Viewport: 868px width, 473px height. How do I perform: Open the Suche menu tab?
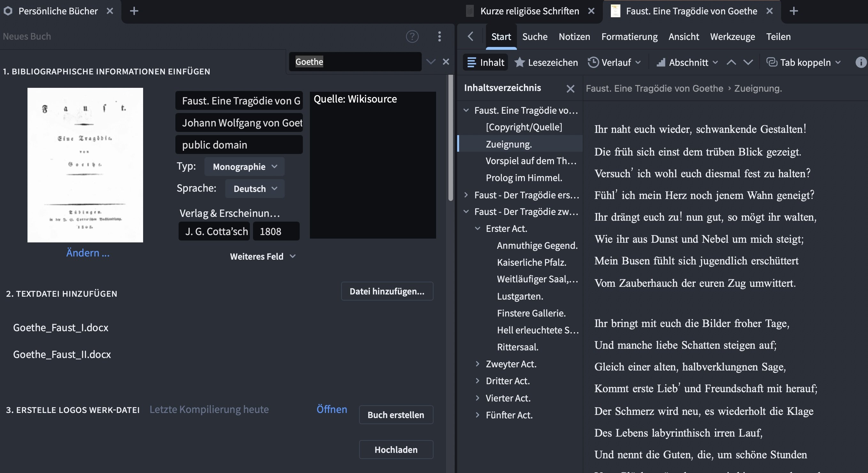click(535, 36)
